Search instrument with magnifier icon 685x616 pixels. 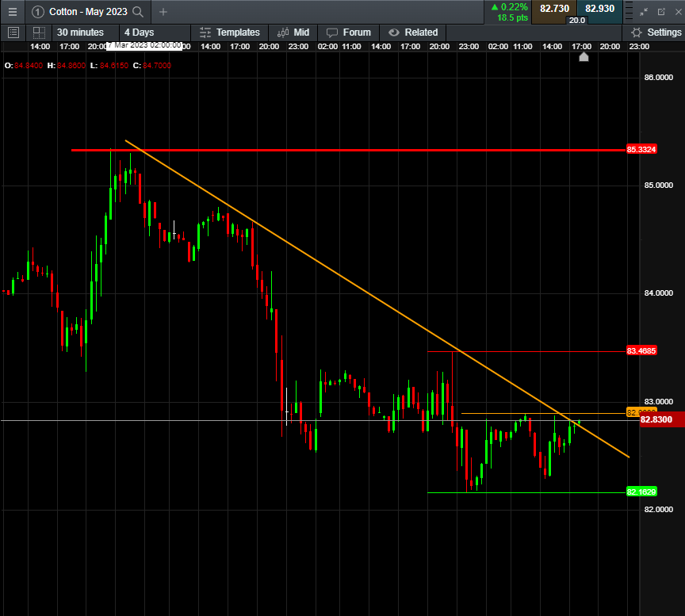tap(138, 12)
